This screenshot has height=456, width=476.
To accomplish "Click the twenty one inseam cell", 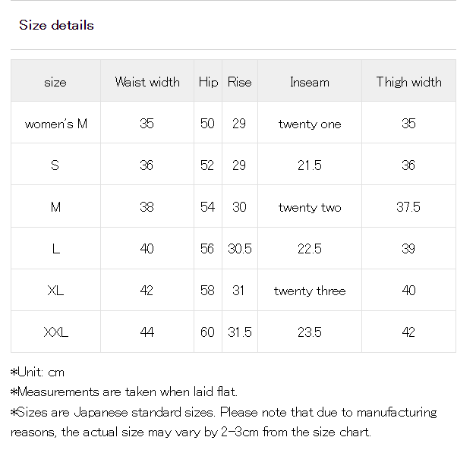I will [310, 124].
